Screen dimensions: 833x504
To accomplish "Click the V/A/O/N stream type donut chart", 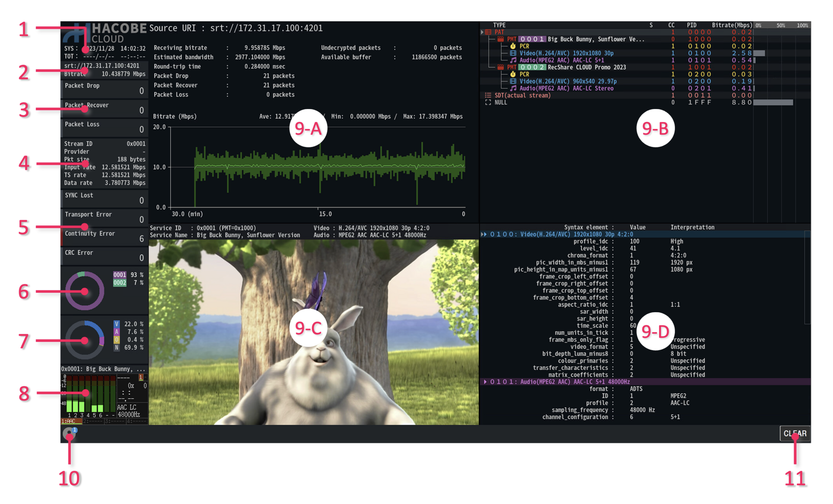I will (x=84, y=340).
